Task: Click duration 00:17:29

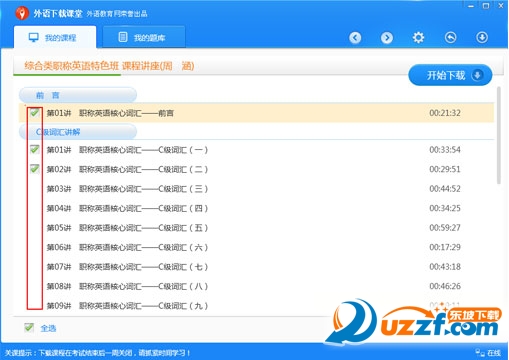Action: 445,247
